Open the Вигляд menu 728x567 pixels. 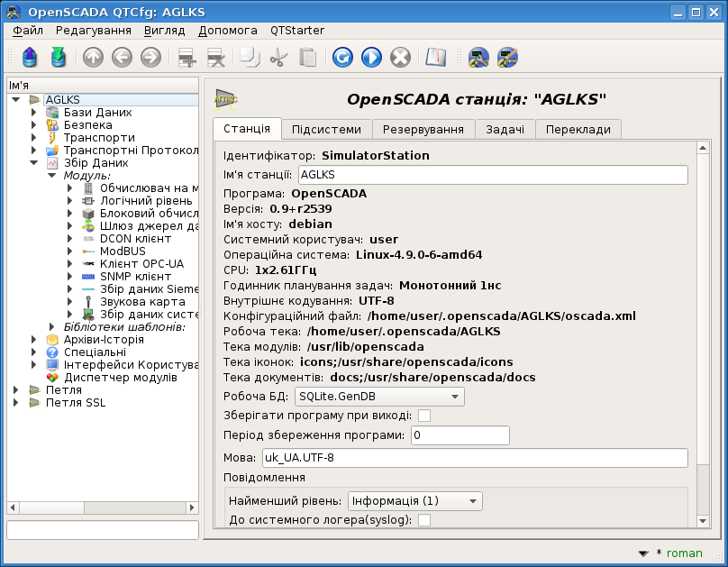pos(164,31)
